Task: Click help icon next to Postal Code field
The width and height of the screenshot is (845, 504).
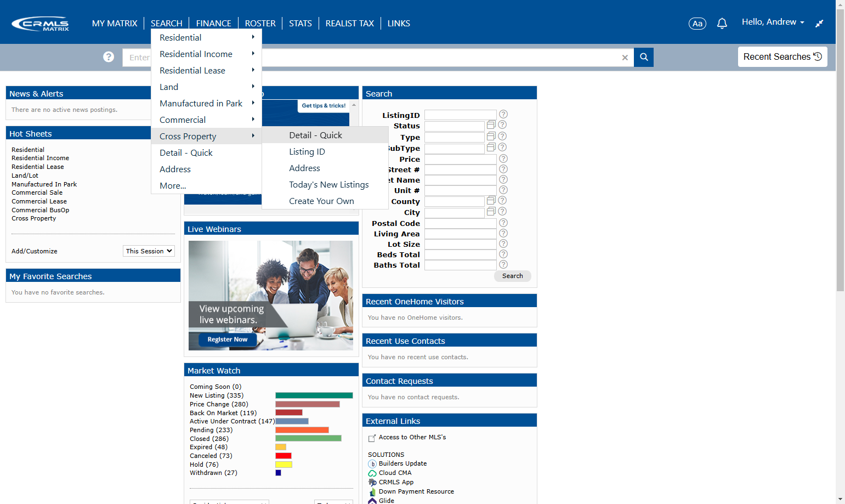Action: [503, 223]
